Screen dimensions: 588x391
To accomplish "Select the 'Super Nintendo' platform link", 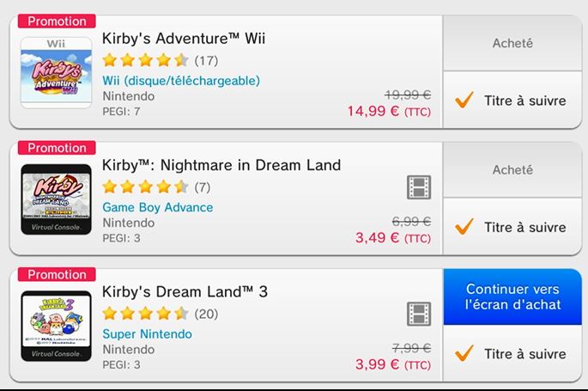I will (147, 333).
